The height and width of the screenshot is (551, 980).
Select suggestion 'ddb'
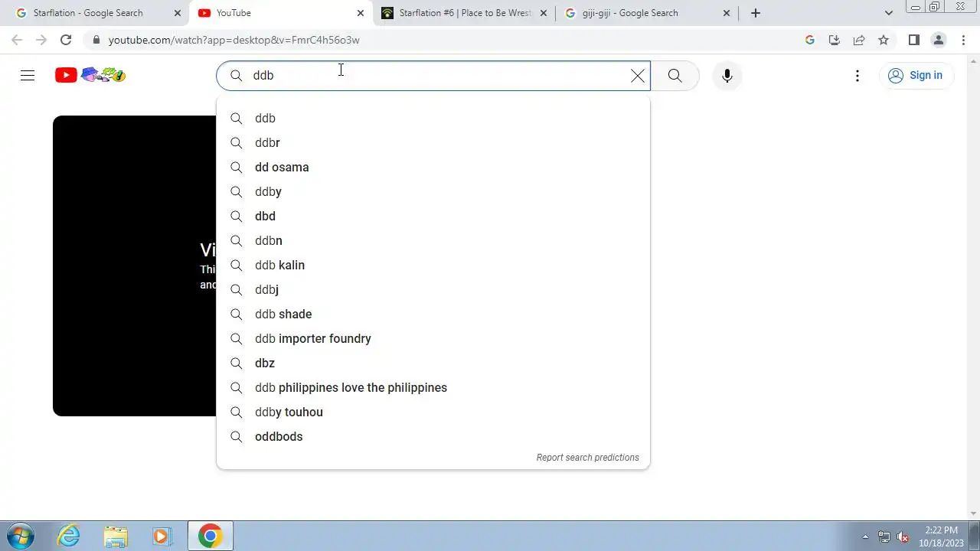click(x=433, y=118)
